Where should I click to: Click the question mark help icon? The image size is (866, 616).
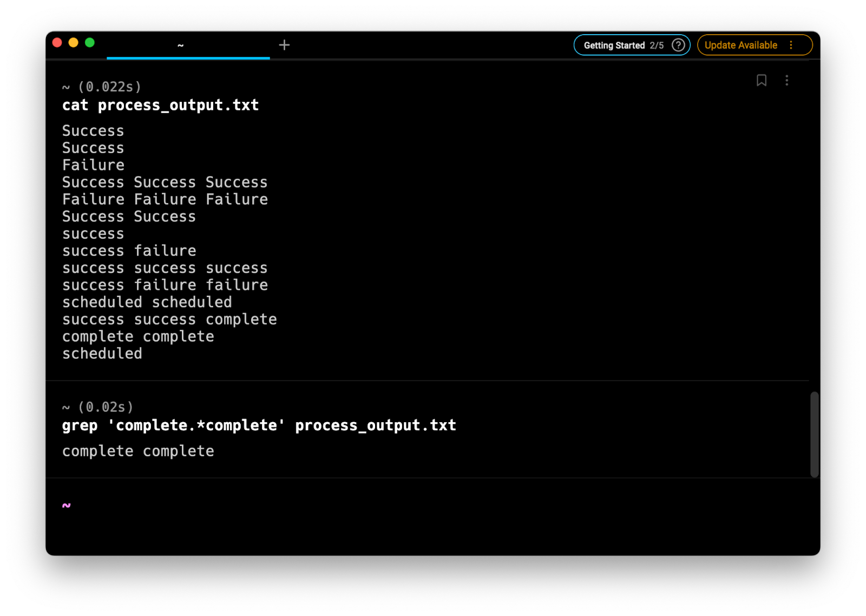coord(678,45)
